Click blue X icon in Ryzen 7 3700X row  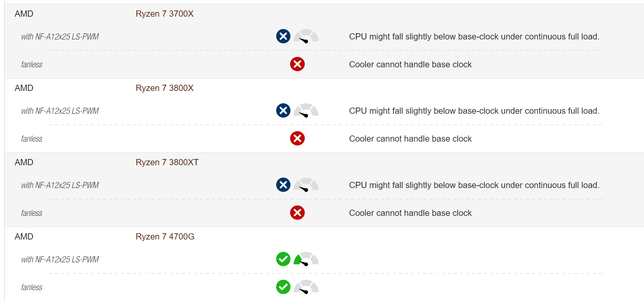[283, 36]
